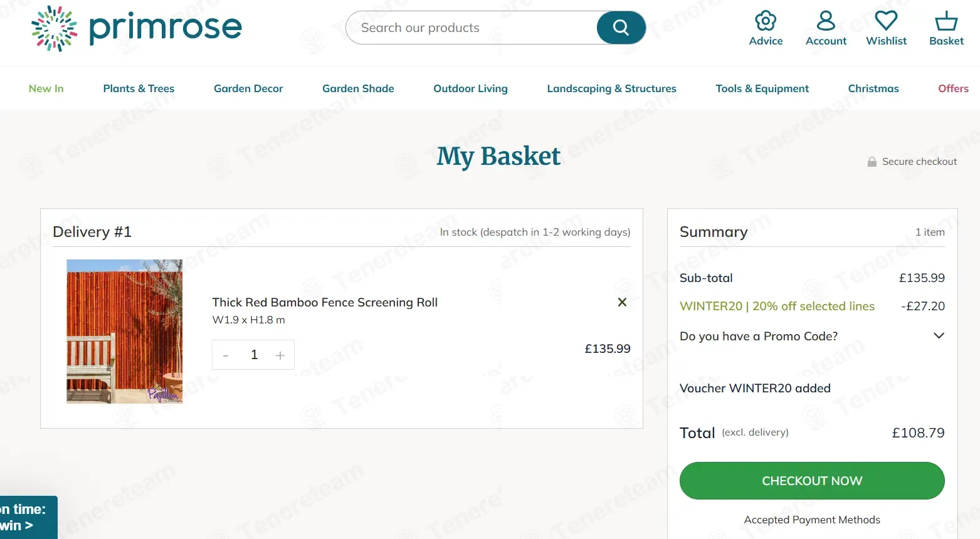Focus the Search our products field

pyautogui.click(x=470, y=28)
